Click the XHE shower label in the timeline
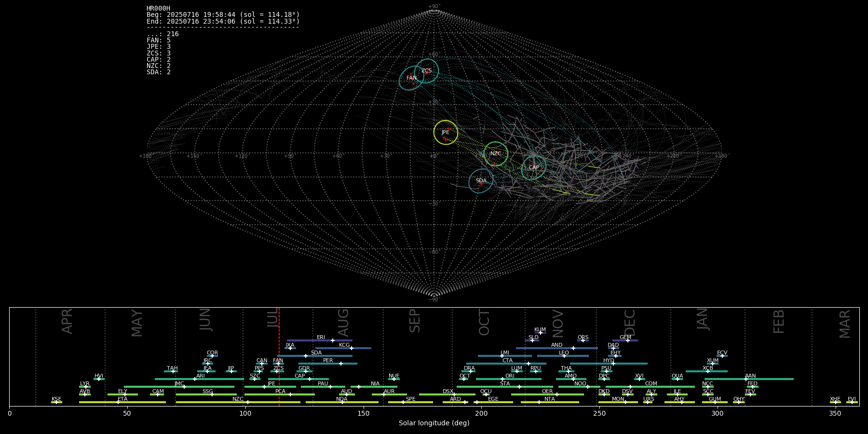Screen dimensions: 868x434 pyautogui.click(x=835, y=399)
